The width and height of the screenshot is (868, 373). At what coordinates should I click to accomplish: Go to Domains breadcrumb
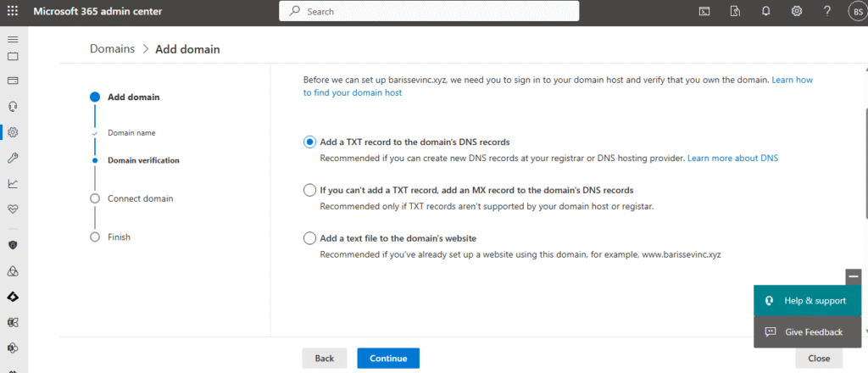point(113,48)
